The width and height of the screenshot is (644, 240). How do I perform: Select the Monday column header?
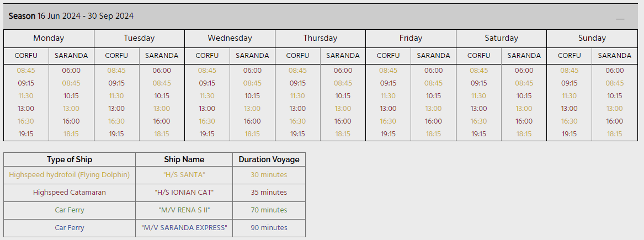coord(49,38)
